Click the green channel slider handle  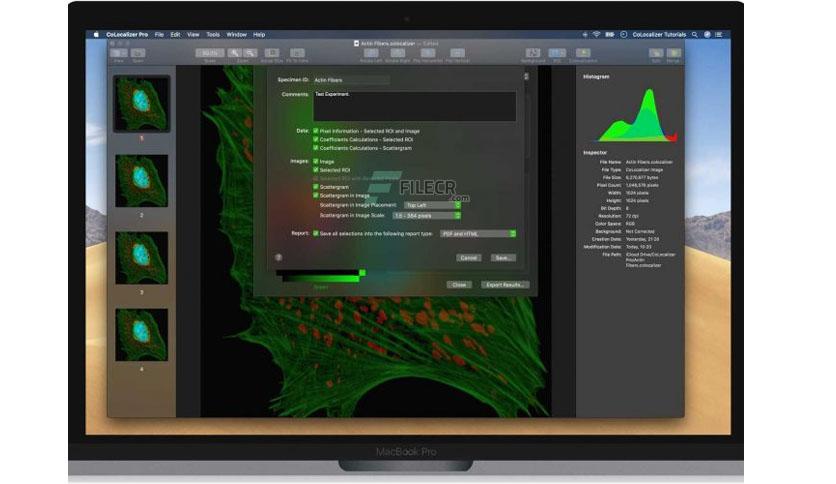362,273
